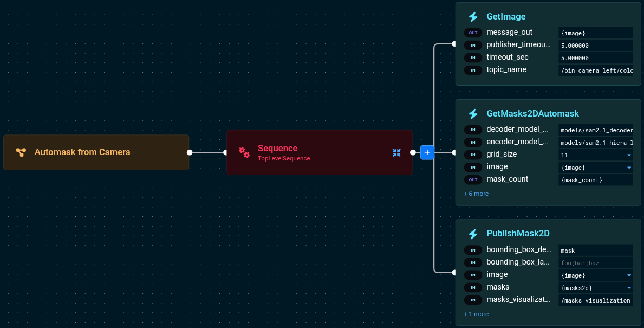Click the lightning bolt icon on GetMasks2DAutomask node
The height and width of the screenshot is (328, 644).
click(473, 114)
